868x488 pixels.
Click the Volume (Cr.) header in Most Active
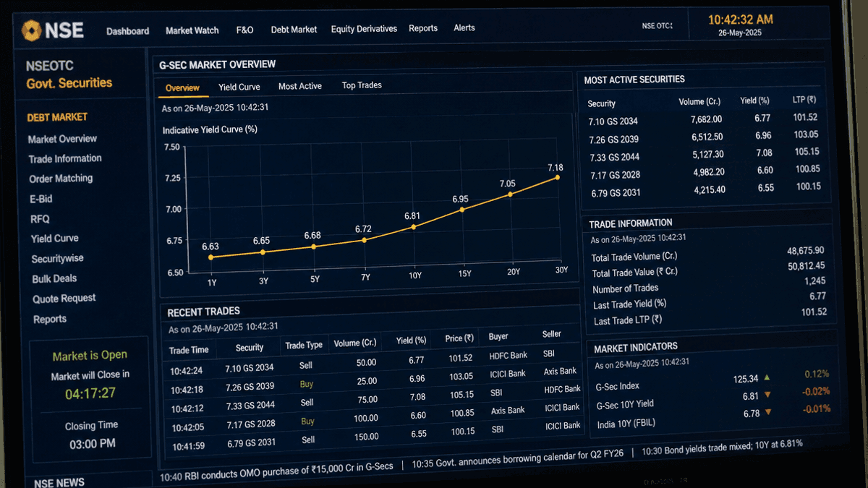click(699, 102)
